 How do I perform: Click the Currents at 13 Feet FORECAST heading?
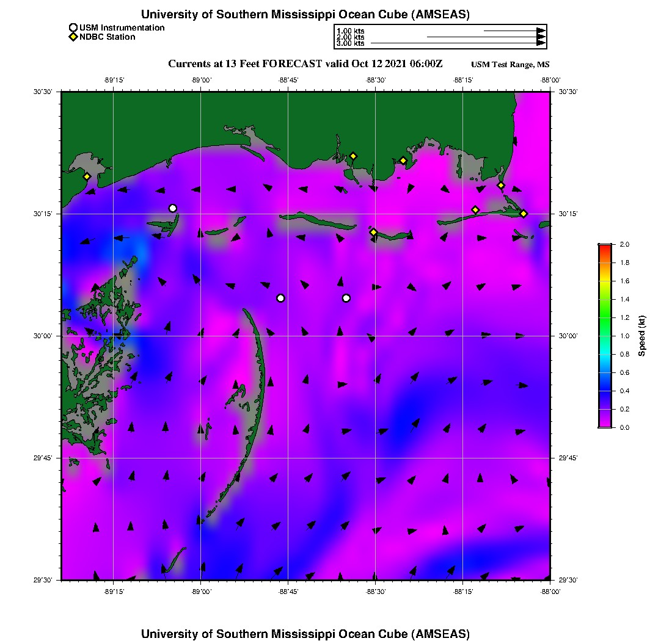305,63
